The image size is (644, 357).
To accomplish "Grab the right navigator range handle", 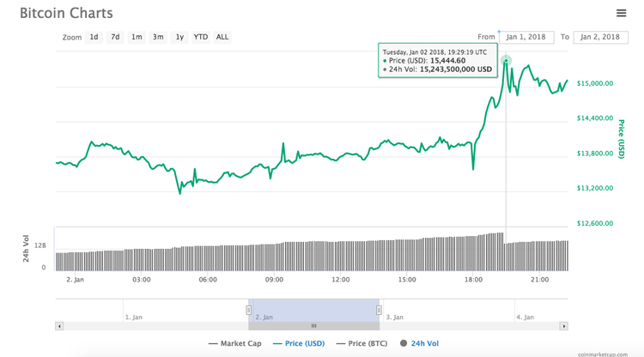I will point(379,310).
